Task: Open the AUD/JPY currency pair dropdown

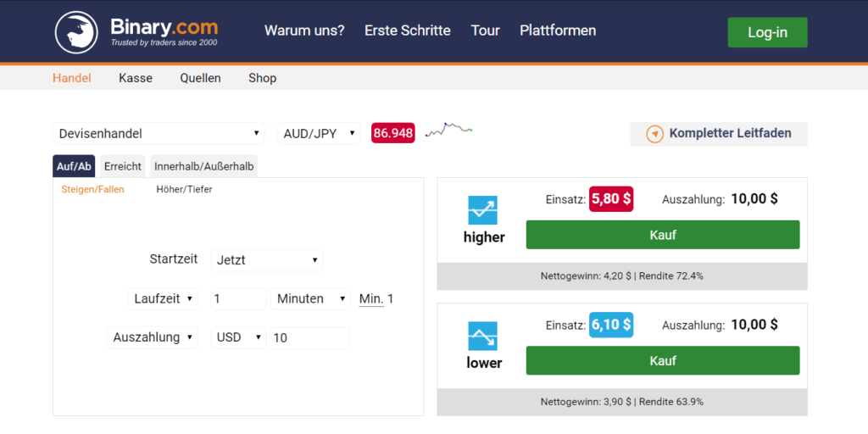Action: pyautogui.click(x=319, y=133)
